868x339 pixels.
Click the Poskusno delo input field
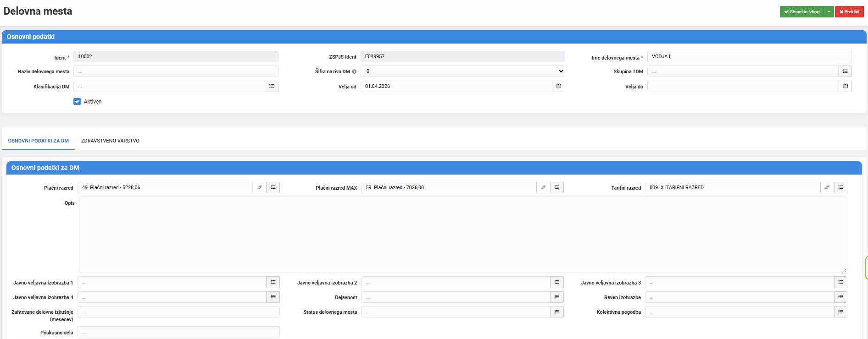click(178, 332)
